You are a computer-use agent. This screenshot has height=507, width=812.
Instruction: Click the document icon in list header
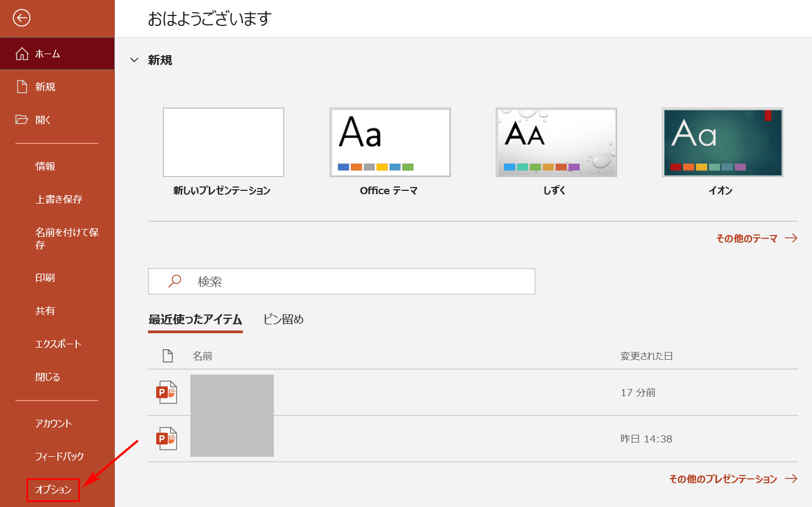tap(168, 356)
